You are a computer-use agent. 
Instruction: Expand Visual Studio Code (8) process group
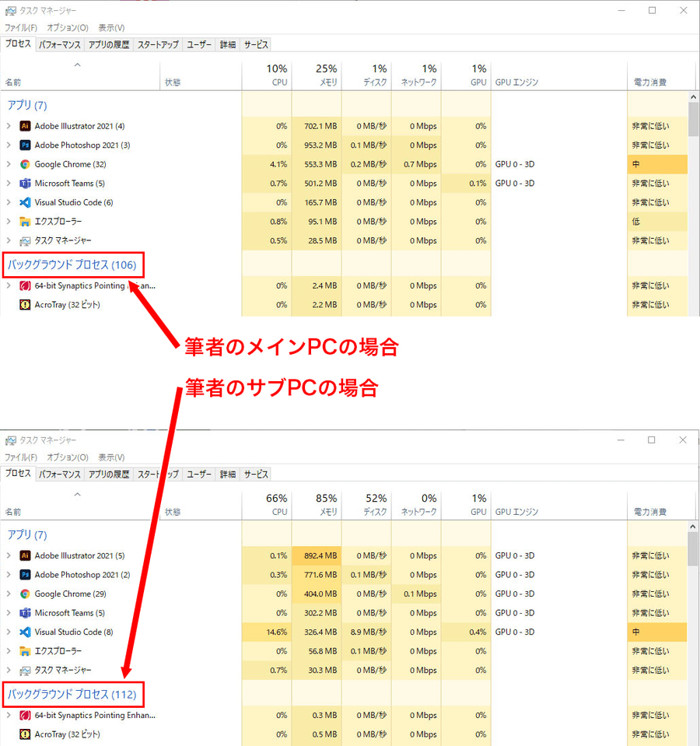tap(9, 632)
